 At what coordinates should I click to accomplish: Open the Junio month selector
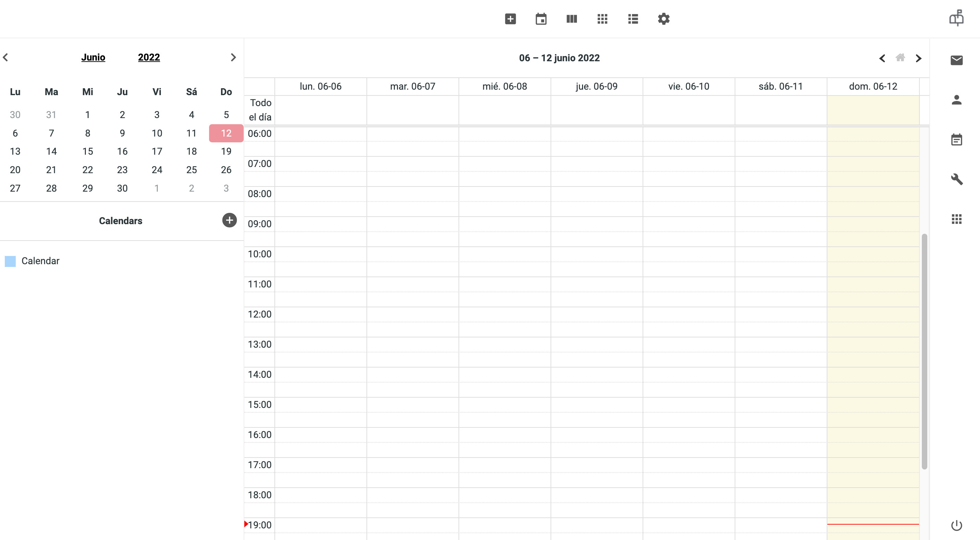point(93,57)
